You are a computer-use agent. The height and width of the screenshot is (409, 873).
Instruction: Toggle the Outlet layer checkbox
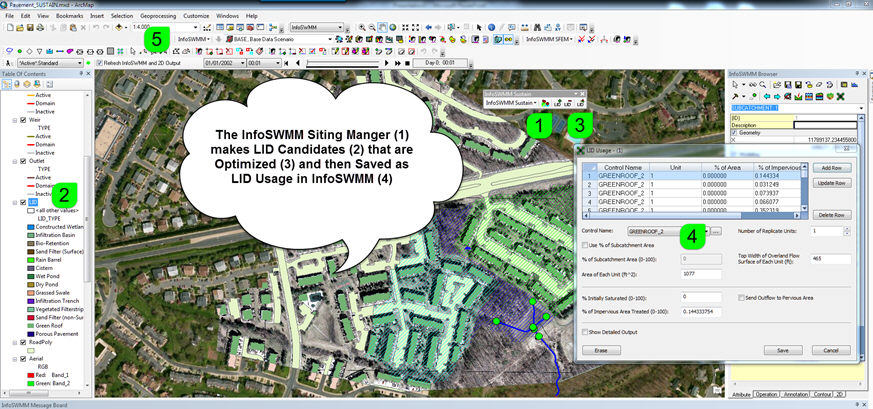(x=23, y=161)
